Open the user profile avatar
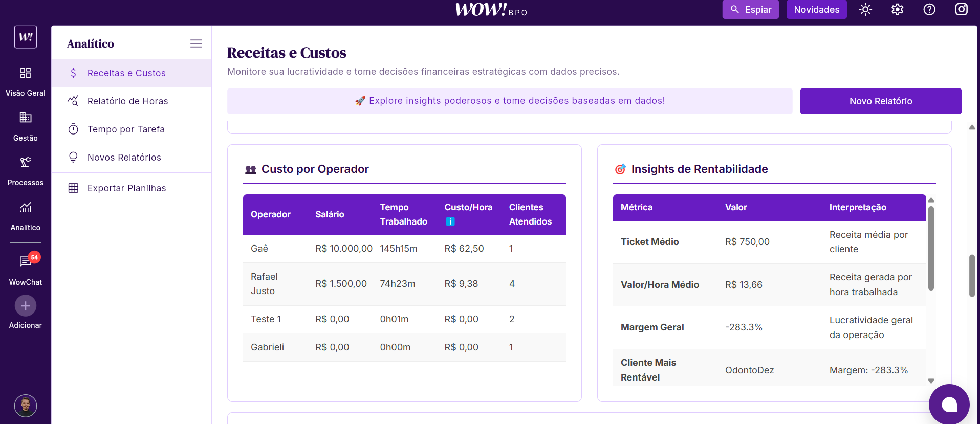The image size is (980, 424). [26, 406]
